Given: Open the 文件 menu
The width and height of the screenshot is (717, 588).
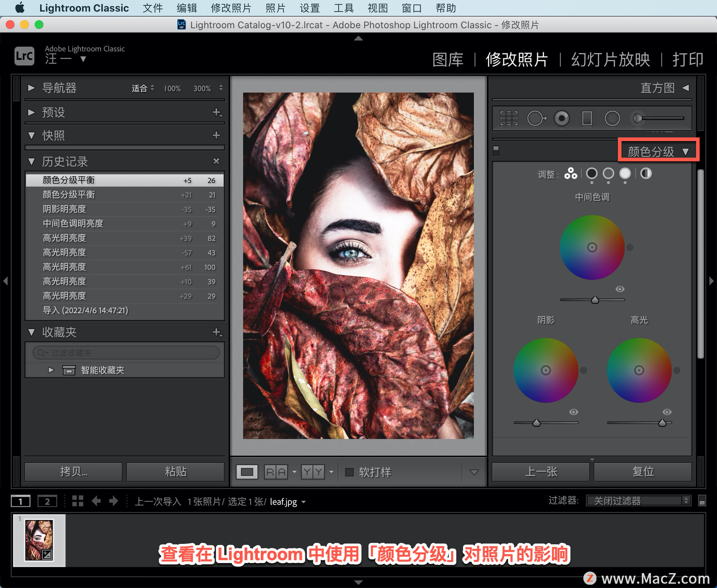Looking at the screenshot, I should 153,8.
